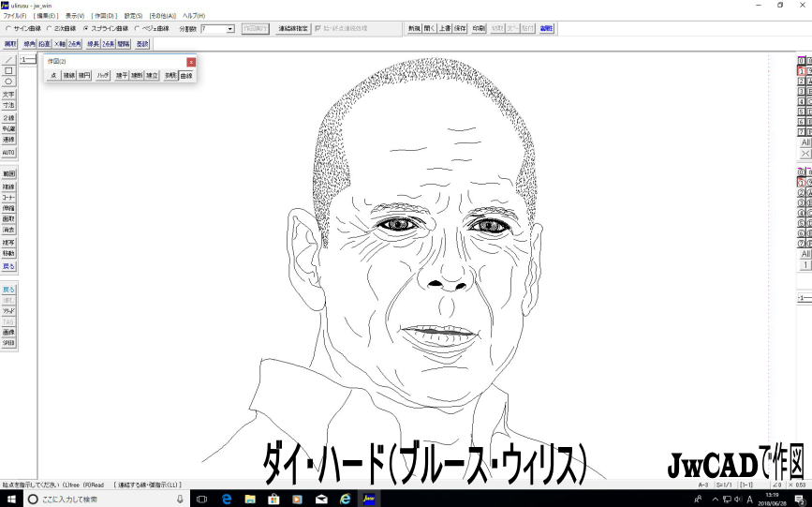
Task: Select the 複線 offset line tool
Action: 8,186
